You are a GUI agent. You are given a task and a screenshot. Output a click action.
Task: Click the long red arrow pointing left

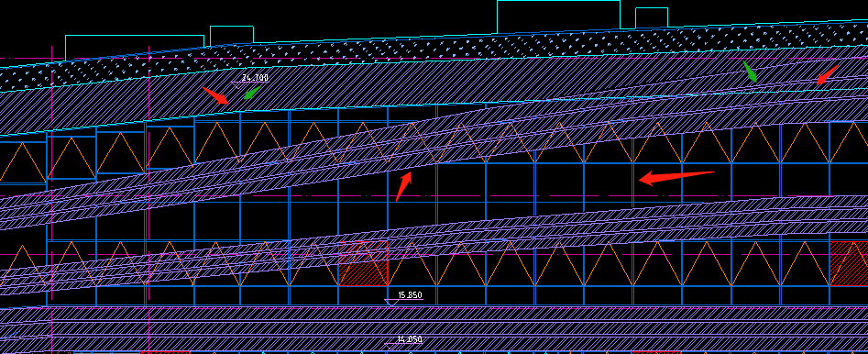point(676,177)
